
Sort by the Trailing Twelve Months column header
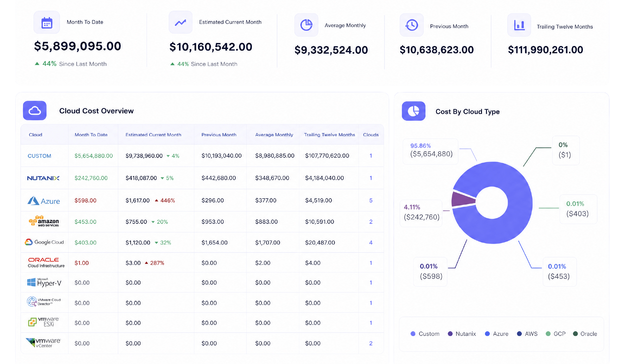(329, 135)
